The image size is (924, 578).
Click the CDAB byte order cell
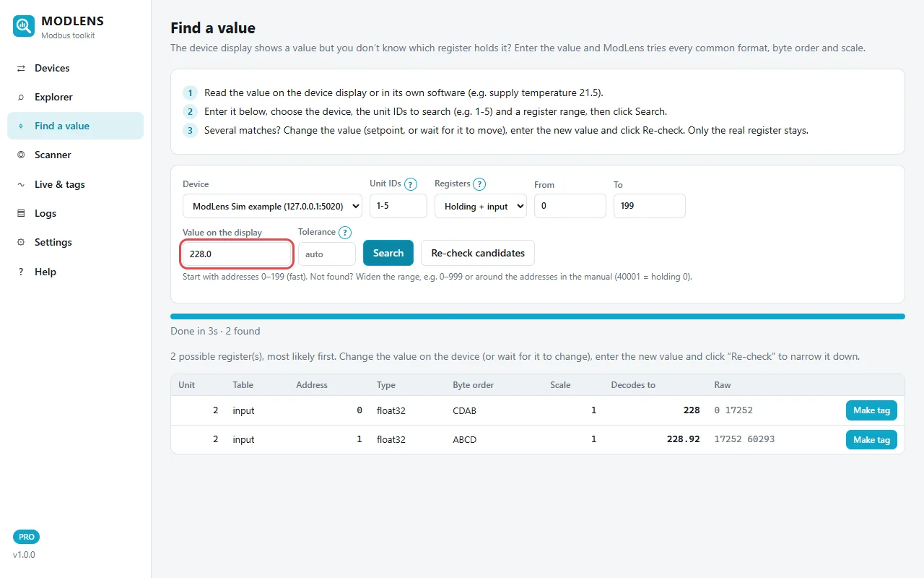click(465, 410)
